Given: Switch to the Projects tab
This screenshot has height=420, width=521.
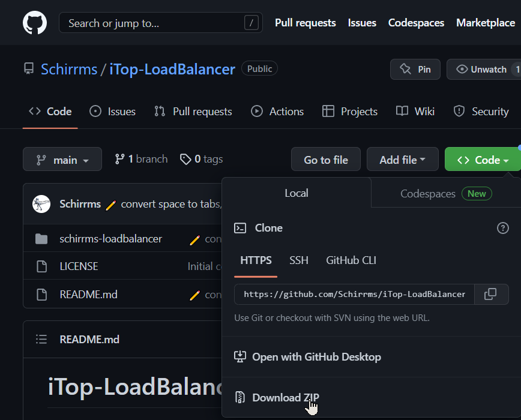Looking at the screenshot, I should tap(350, 112).
